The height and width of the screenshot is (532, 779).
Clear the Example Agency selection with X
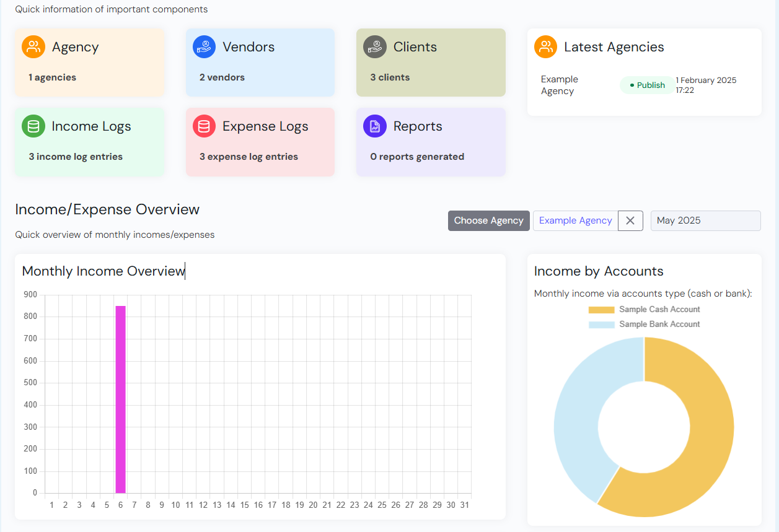point(630,220)
